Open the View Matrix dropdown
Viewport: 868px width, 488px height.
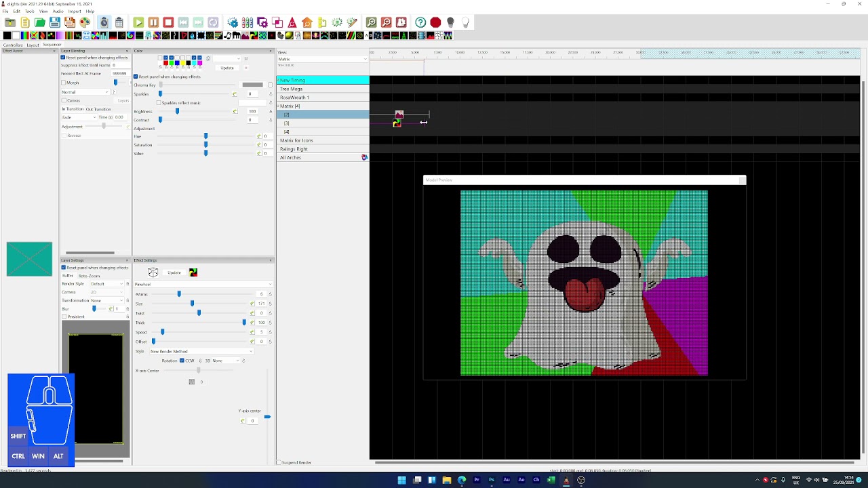click(323, 59)
